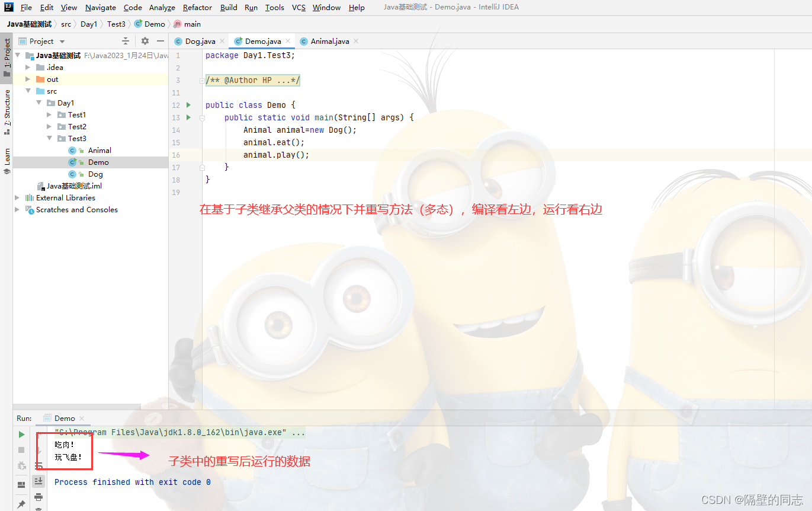The width and height of the screenshot is (812, 511).
Task: Open the Help menu
Action: point(357,8)
